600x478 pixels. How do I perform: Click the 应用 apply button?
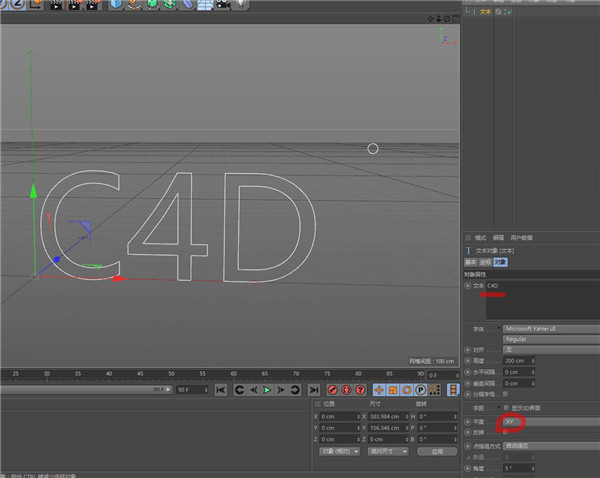[437, 452]
